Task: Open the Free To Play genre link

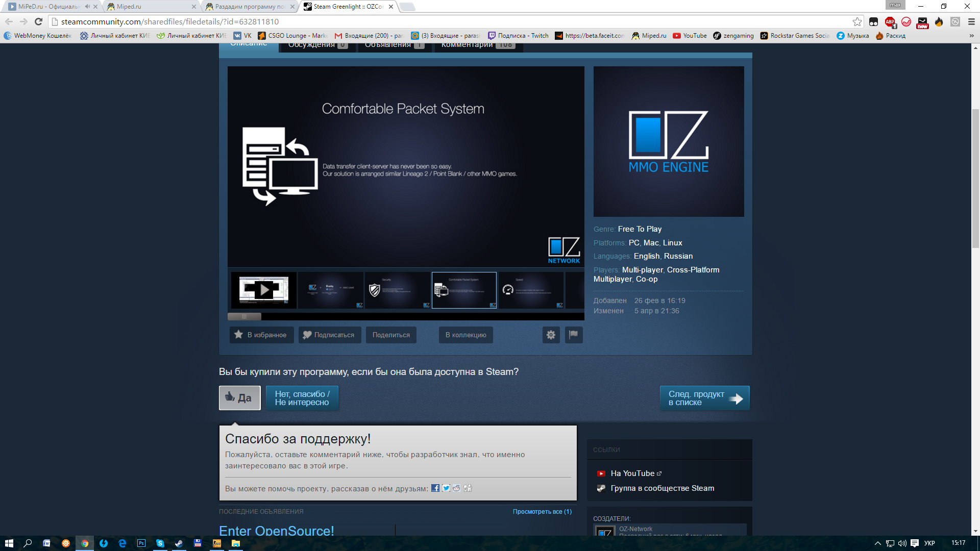Action: point(640,229)
